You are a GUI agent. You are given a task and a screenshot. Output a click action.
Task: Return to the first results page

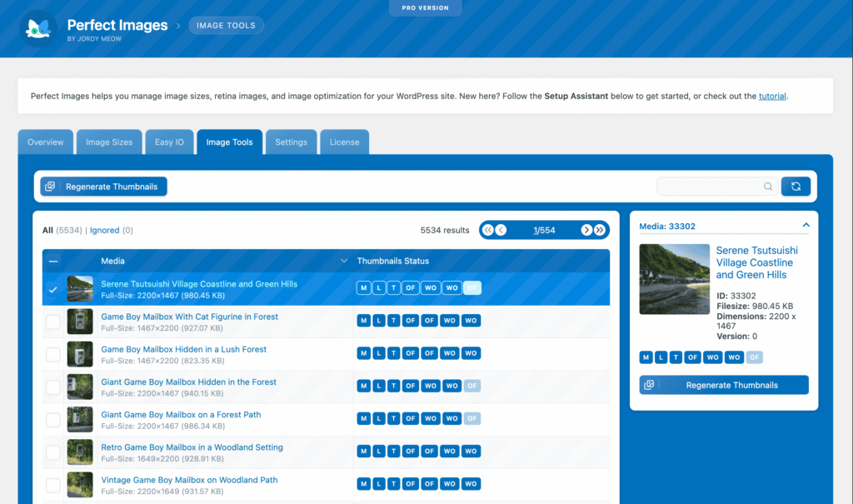pos(487,229)
